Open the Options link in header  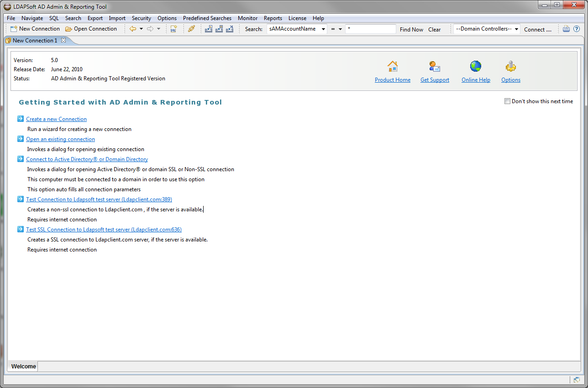click(511, 80)
